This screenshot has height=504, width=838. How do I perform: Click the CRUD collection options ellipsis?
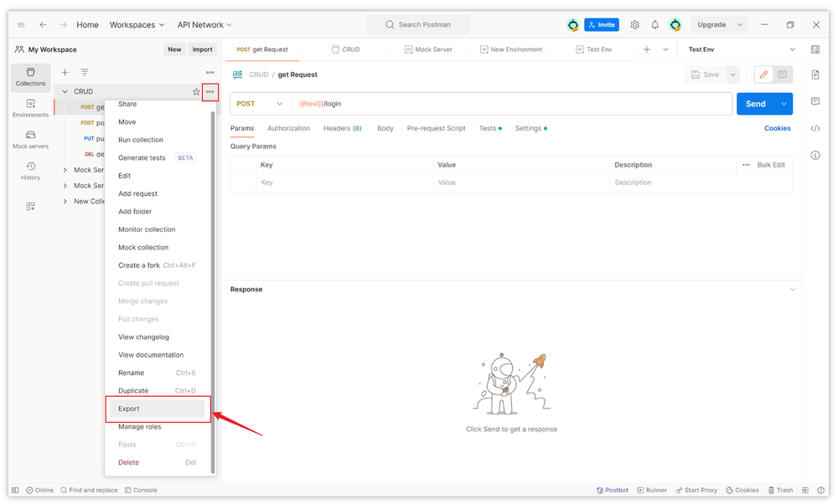coord(210,92)
